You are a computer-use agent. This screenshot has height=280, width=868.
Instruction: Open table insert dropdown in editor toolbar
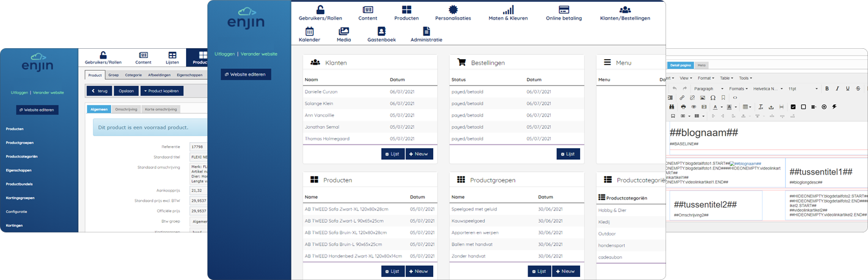pyautogui.click(x=747, y=107)
